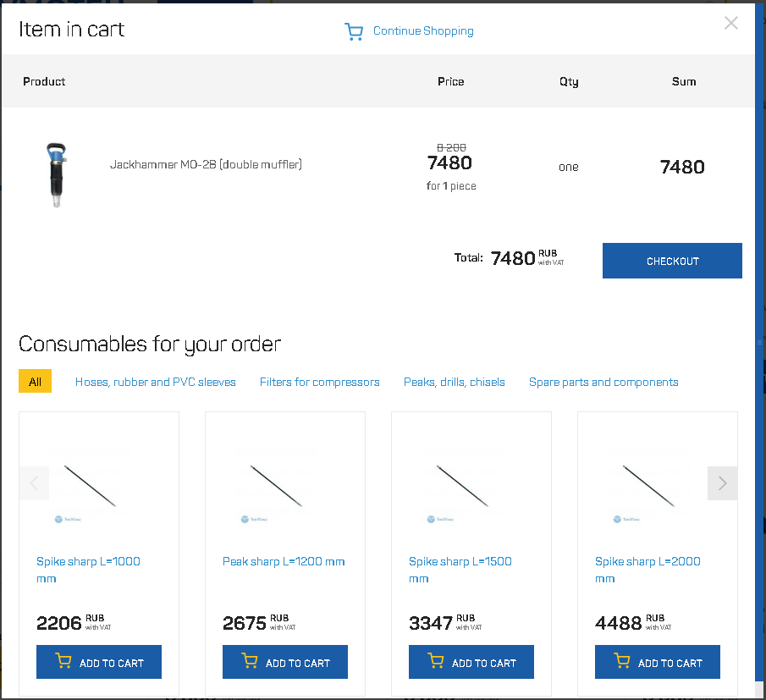Add Peak sharp L=1200 mm to cart

tap(284, 662)
